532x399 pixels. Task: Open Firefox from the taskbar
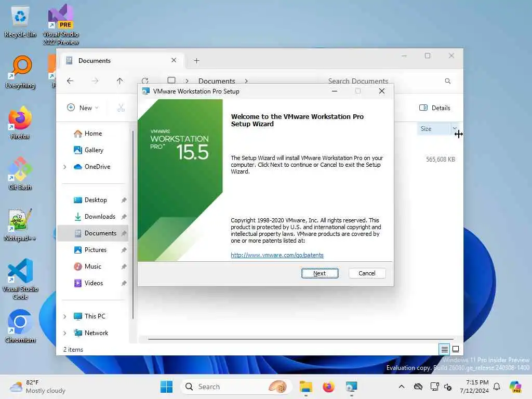(x=328, y=387)
